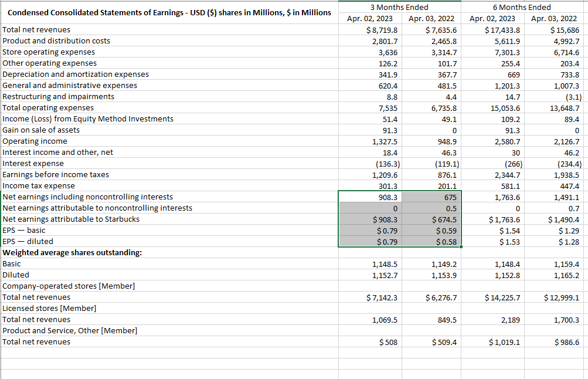
Task: Click the $8,719.8 total revenues cell
Action: (370, 30)
